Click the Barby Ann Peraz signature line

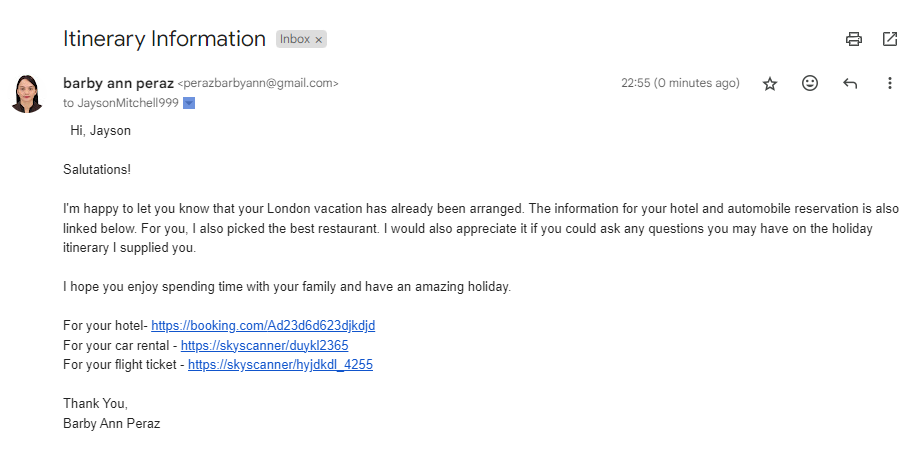[x=111, y=423]
